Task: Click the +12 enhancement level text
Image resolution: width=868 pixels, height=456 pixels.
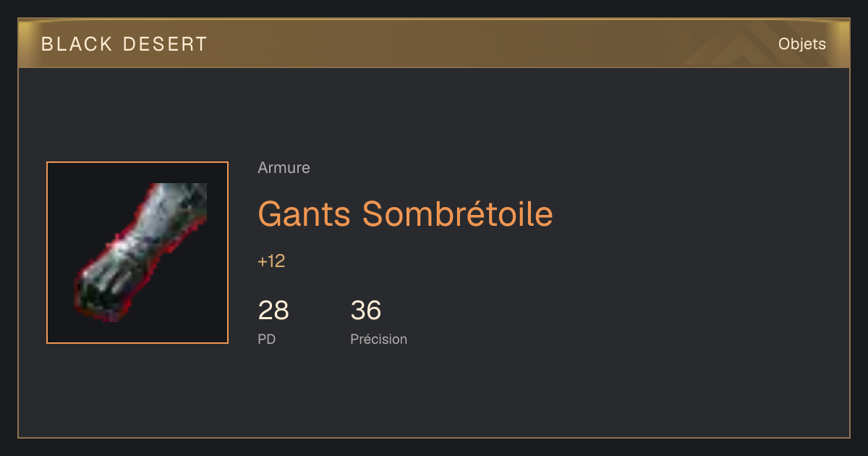Action: point(271,261)
